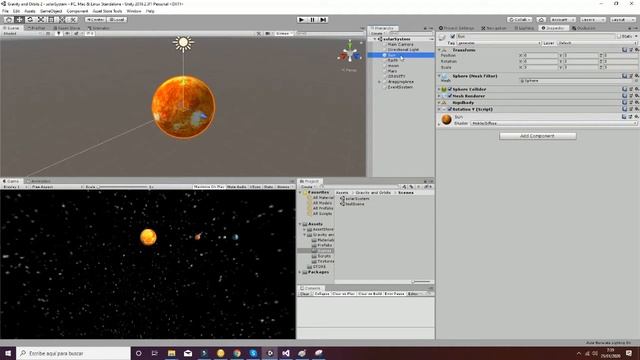The width and height of the screenshot is (640, 360).
Task: Open Sphere Collider settings gear icon
Action: click(636, 89)
